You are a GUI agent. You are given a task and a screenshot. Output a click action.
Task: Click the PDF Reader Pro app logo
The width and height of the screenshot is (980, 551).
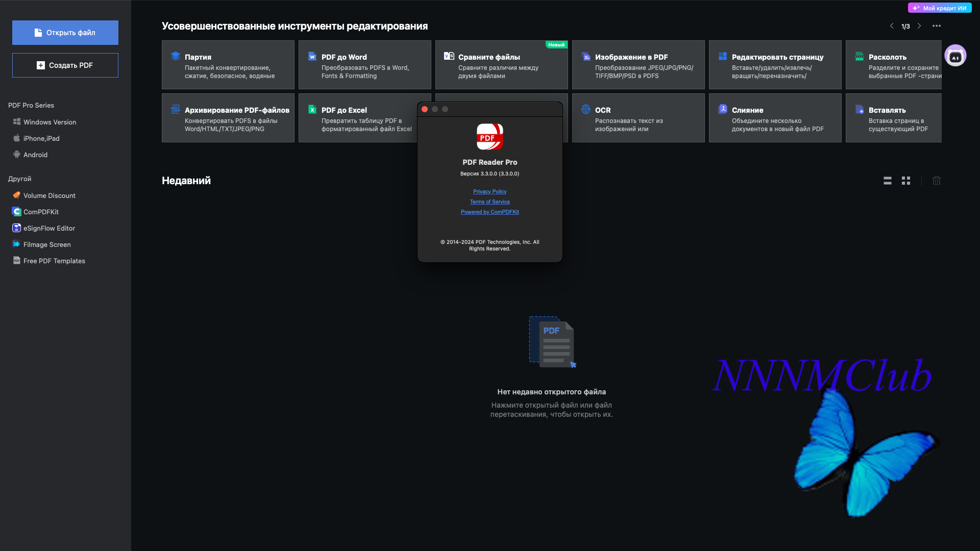click(490, 137)
